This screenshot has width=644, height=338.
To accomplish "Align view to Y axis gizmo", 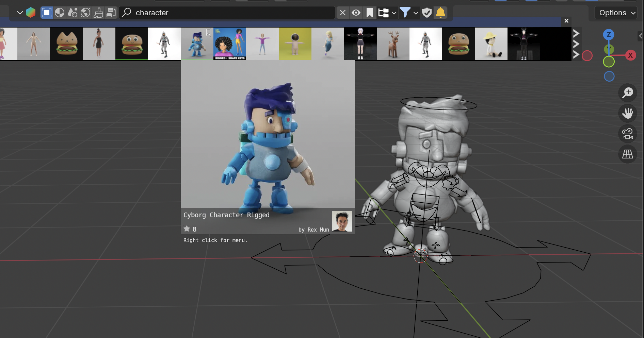I will pos(609,49).
